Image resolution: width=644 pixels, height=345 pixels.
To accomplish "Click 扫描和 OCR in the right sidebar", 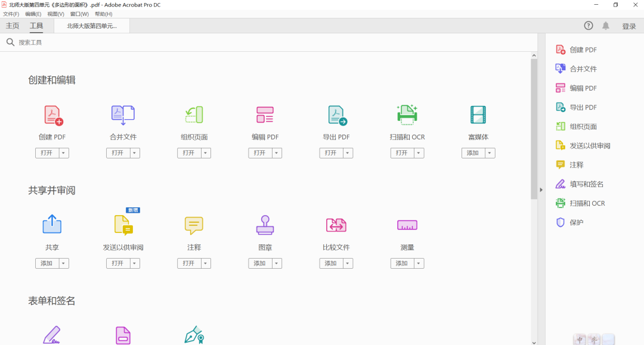I will click(580, 203).
